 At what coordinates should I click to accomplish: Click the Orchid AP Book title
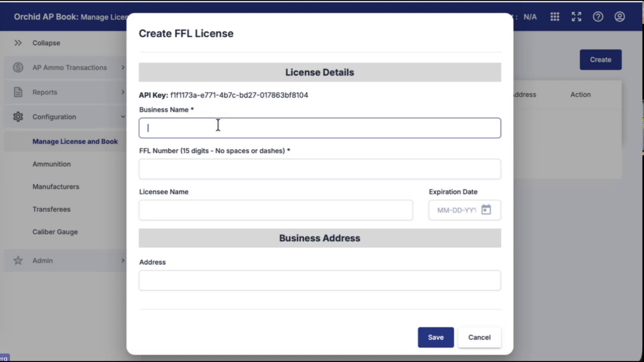click(x=46, y=17)
